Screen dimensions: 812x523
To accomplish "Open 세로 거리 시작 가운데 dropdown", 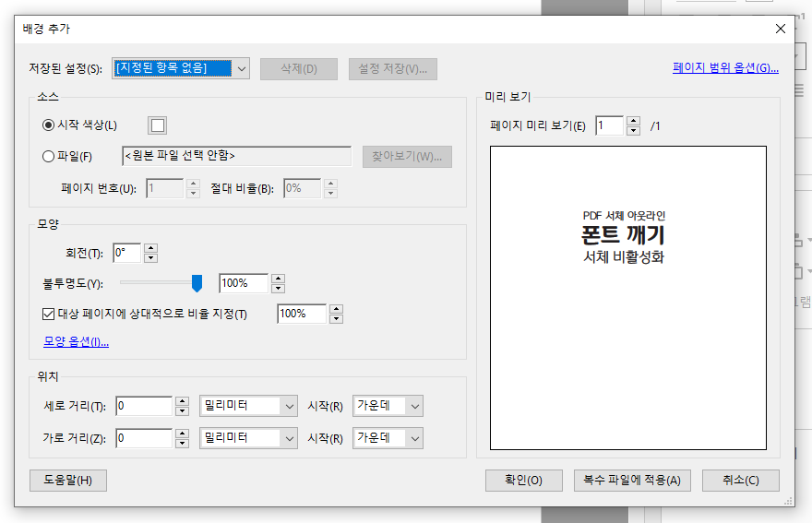I will coord(388,406).
